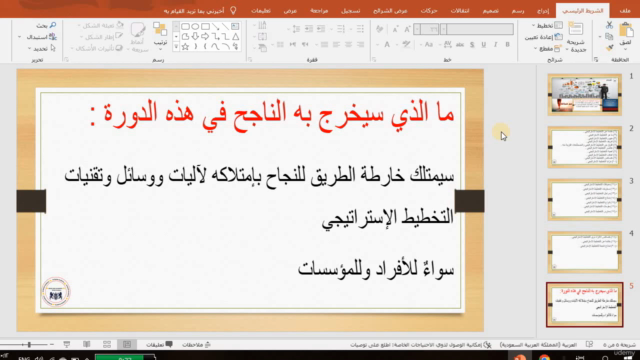Select the rounded rectangle shape
This screenshot has width=640, height=360.
tap(185, 27)
